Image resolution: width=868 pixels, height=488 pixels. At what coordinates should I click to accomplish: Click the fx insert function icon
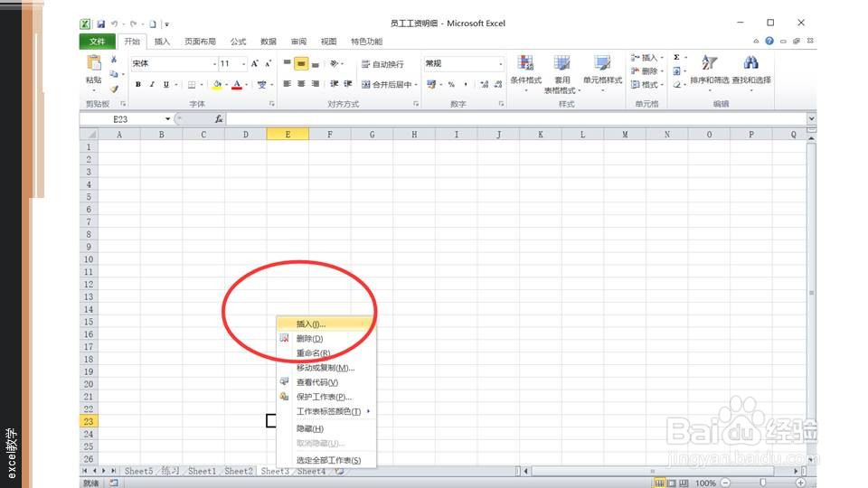pyautogui.click(x=219, y=119)
